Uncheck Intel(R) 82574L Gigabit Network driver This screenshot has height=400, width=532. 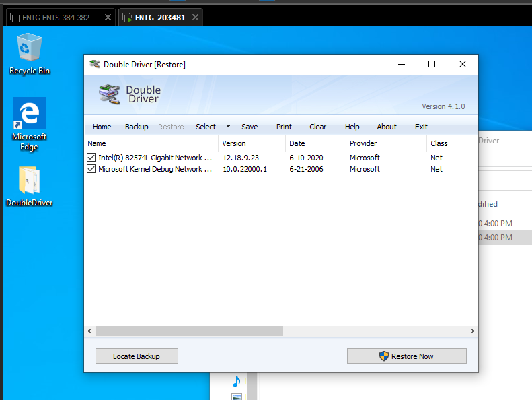click(x=91, y=158)
